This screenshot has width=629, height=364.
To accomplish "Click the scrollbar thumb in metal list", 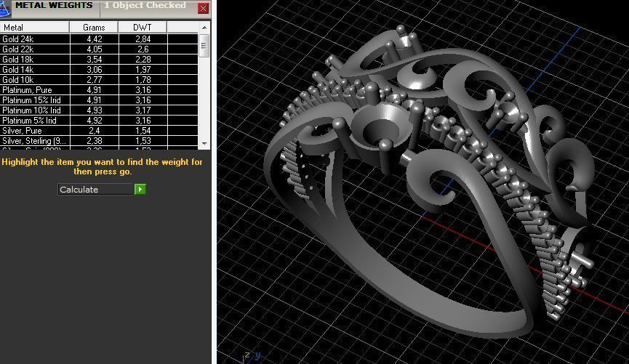I will [204, 45].
